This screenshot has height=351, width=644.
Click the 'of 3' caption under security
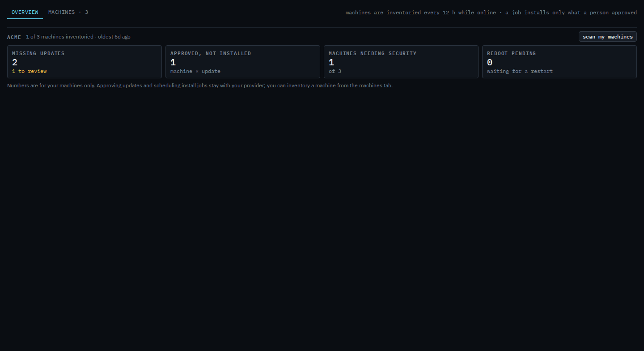tap(335, 72)
